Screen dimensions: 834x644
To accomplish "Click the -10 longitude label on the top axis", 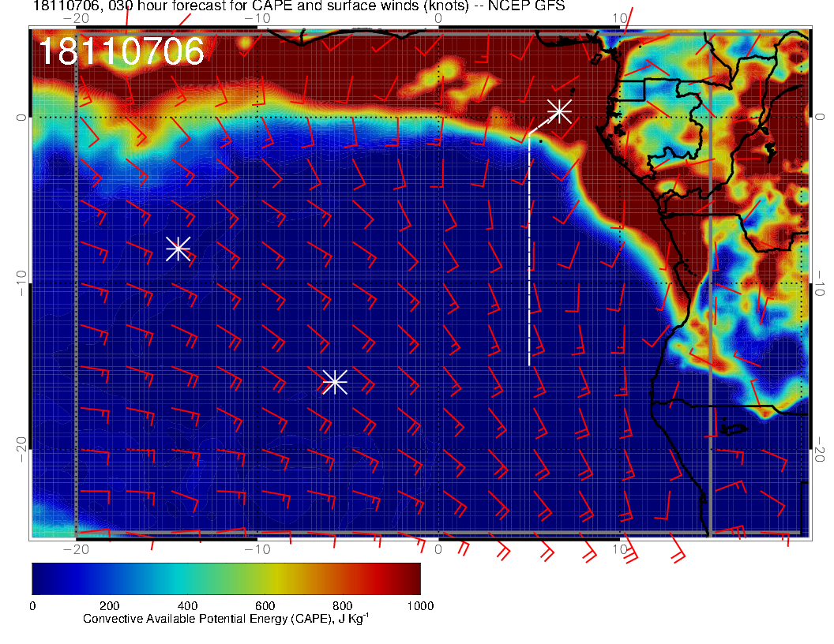I will coord(257,19).
